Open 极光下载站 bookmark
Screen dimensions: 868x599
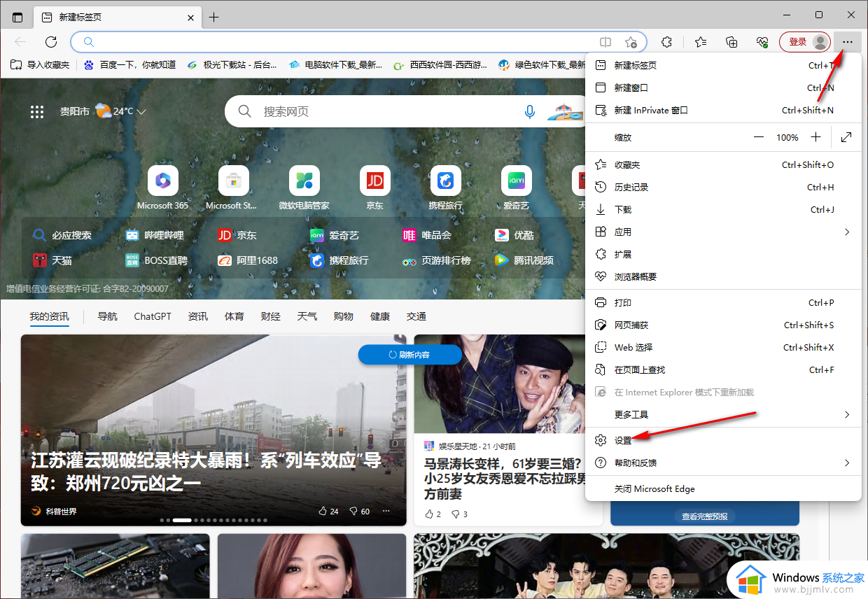click(x=232, y=64)
